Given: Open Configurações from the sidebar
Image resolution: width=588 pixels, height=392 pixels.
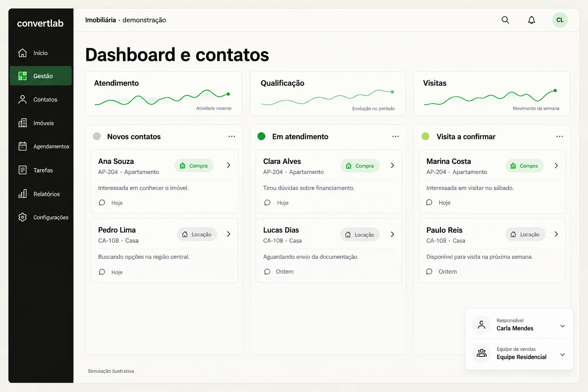Looking at the screenshot, I should click(41, 217).
